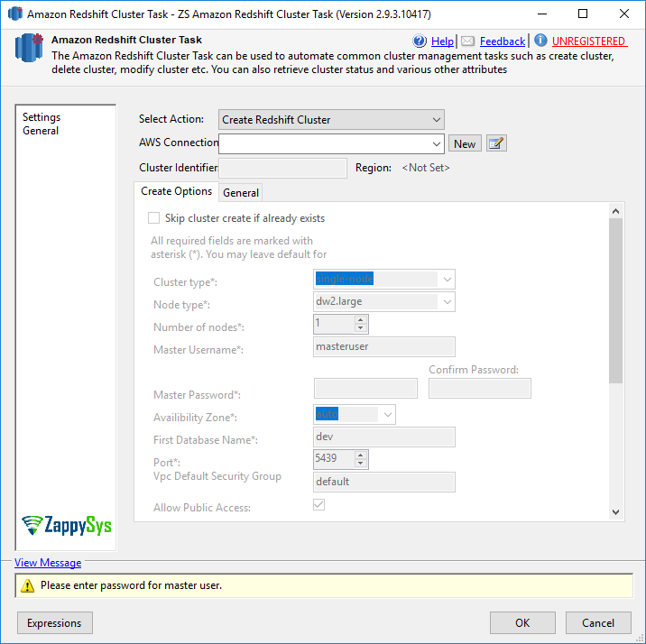The width and height of the screenshot is (646, 644).
Task: Click the blue info icon beside UNREGISTERED
Action: click(540, 40)
